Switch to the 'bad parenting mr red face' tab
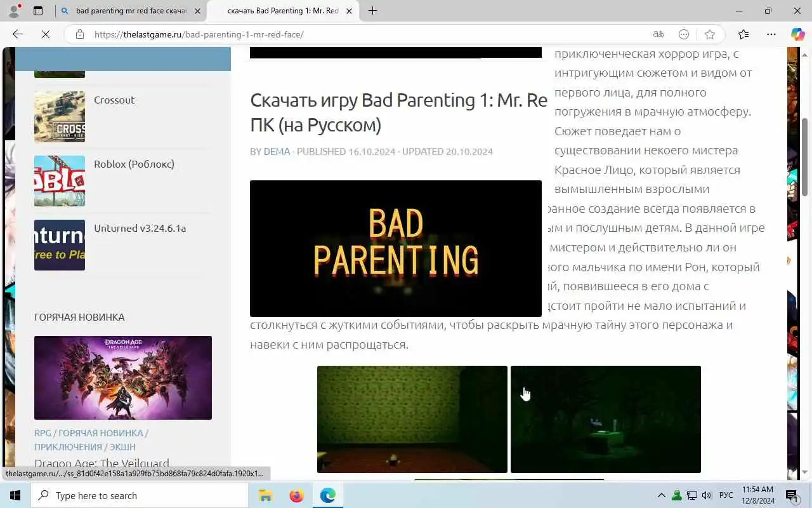 (131, 11)
